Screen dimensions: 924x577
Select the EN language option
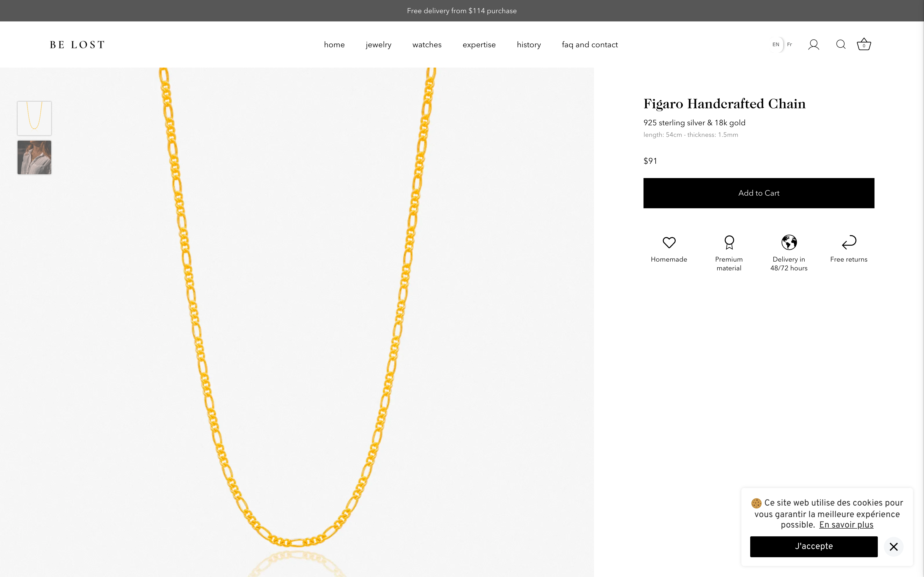[776, 45]
